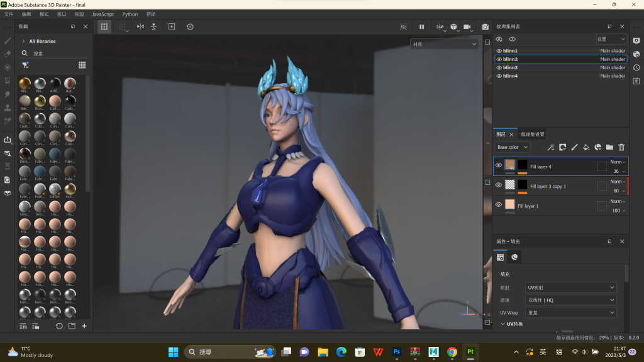The height and width of the screenshot is (362, 644).
Task: Open the first menu bar item (File)
Action: tap(9, 14)
